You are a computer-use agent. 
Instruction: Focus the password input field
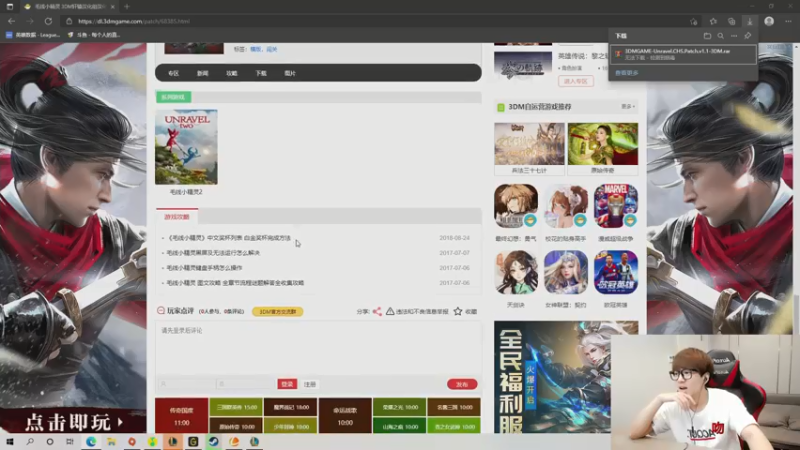coord(244,384)
